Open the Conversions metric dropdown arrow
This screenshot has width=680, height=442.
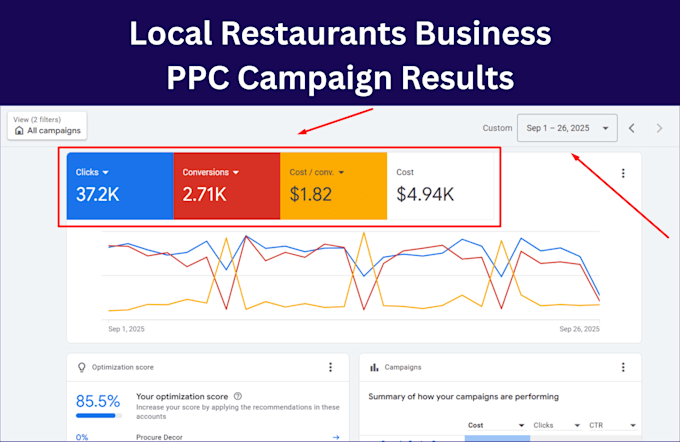(236, 173)
